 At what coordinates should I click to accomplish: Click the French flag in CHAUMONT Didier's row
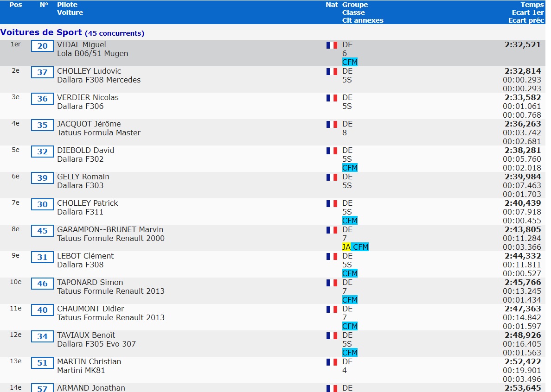click(x=332, y=309)
